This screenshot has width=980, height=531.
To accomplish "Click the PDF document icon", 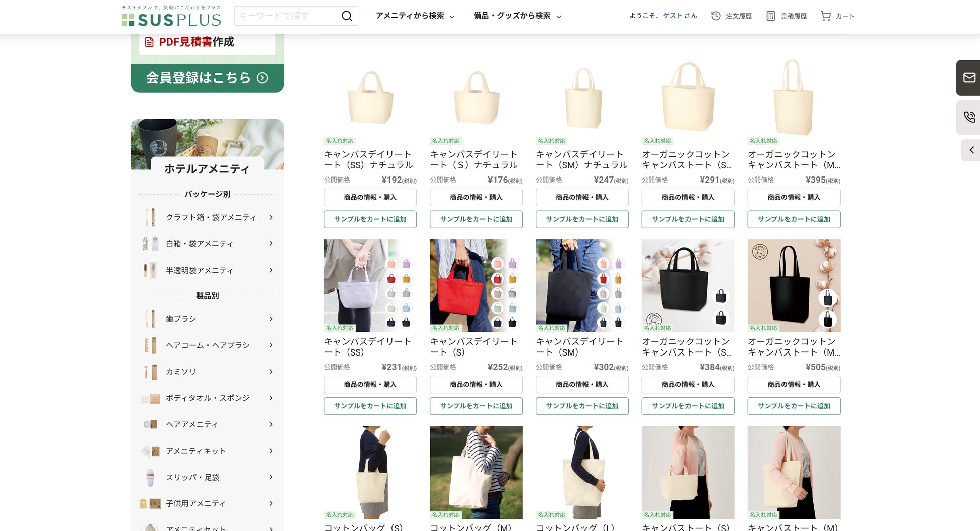I will coord(149,42).
